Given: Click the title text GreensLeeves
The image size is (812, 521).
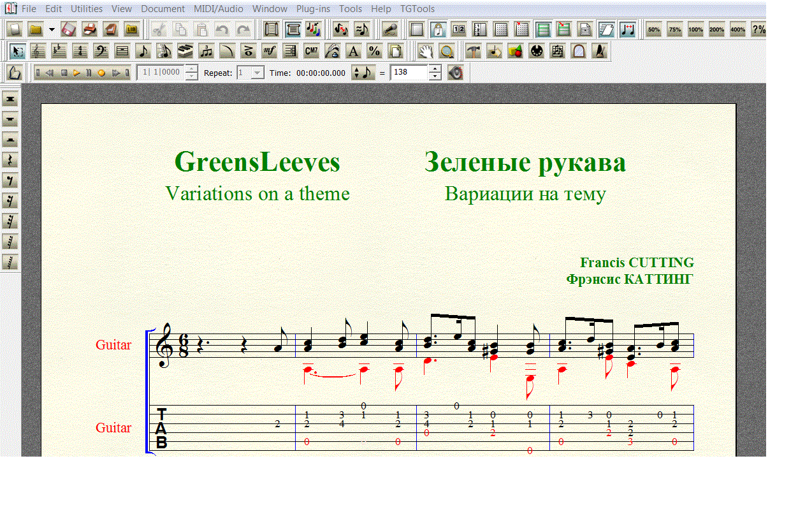Looking at the screenshot, I should 257,162.
